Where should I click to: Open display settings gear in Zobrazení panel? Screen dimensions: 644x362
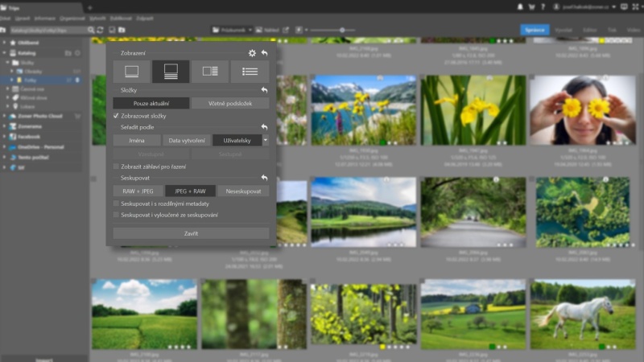(x=252, y=53)
